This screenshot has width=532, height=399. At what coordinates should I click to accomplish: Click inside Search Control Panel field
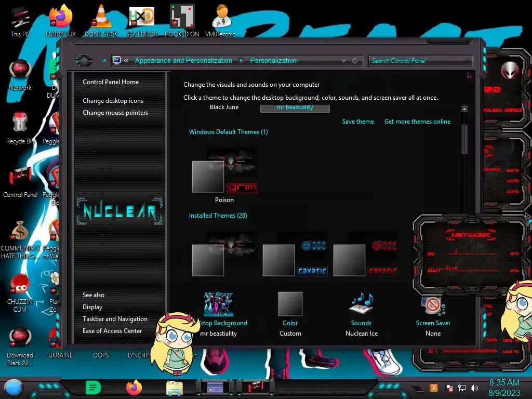[420, 61]
